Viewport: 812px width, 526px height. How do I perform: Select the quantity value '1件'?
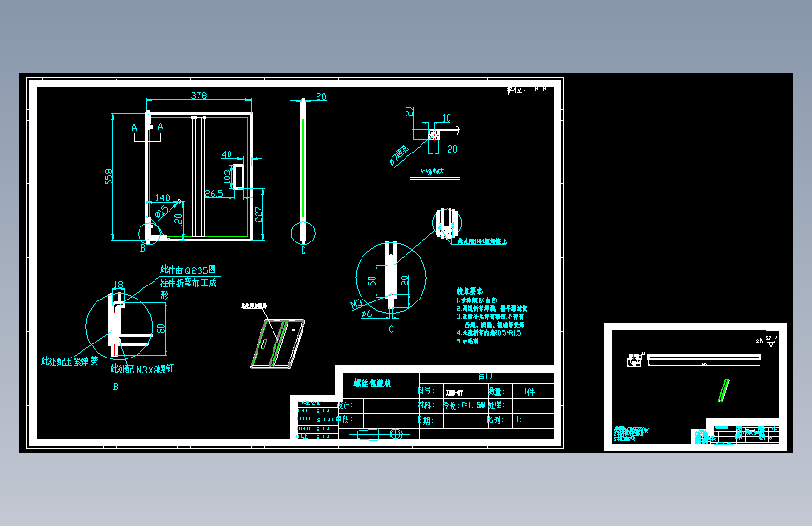pos(529,392)
